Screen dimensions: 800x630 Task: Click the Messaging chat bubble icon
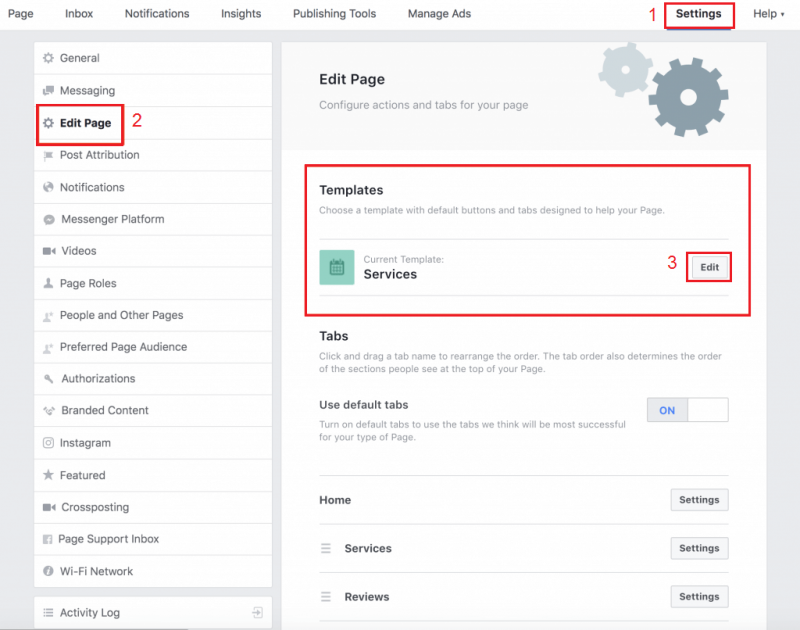(48, 91)
